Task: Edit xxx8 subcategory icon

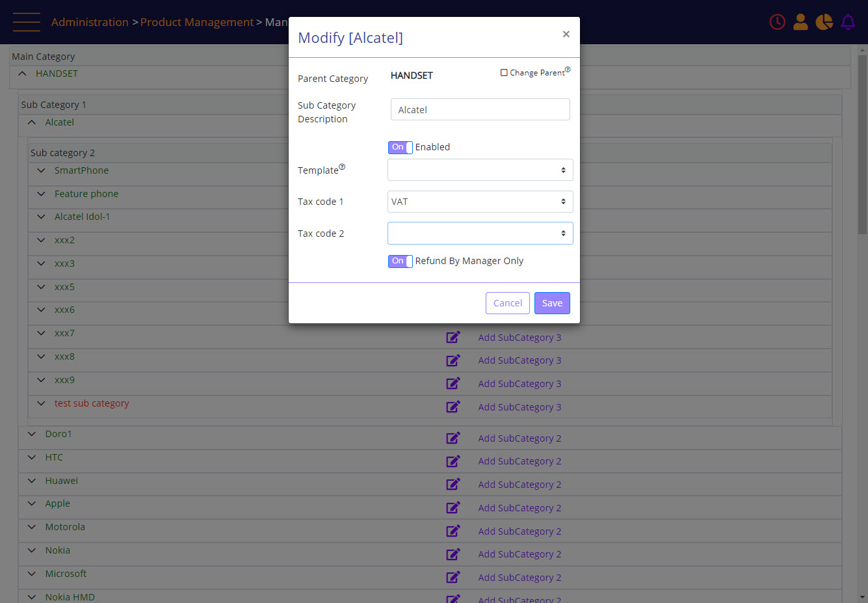Action: (x=453, y=360)
